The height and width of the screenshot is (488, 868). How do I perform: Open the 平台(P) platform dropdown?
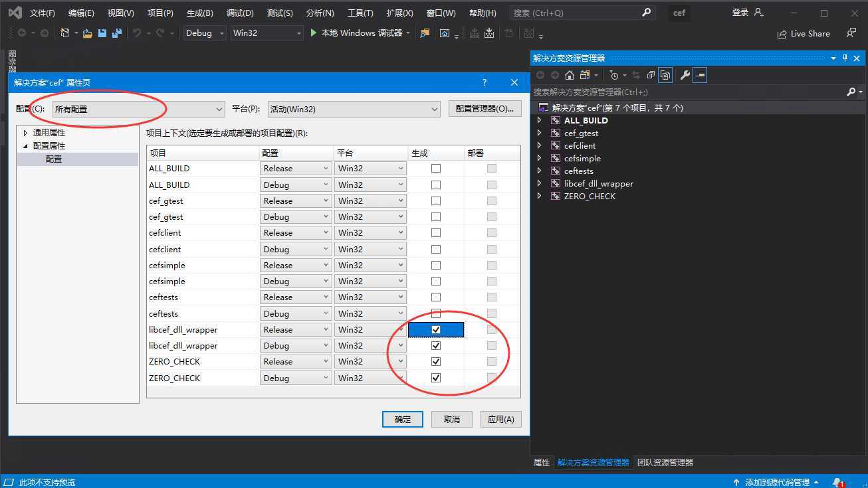click(x=354, y=109)
